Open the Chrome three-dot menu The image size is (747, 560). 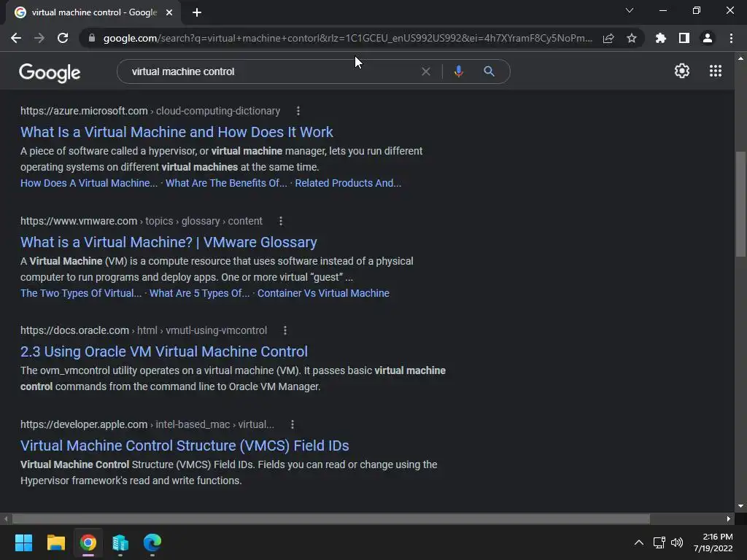(731, 38)
